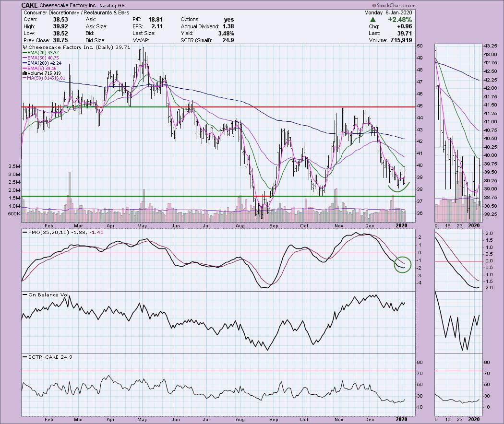Viewport: 504px width, 424px height.
Task: Click the green support line near 37.5
Action: coord(218,196)
